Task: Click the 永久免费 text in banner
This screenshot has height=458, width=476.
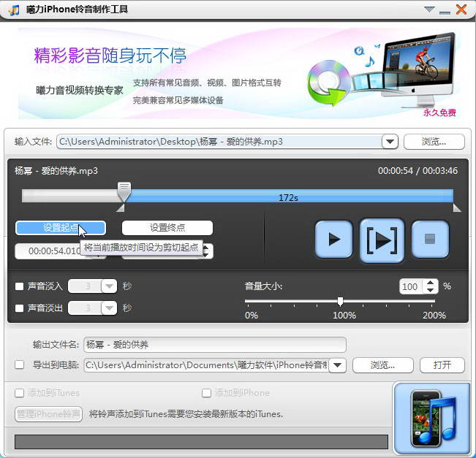Action: click(x=439, y=112)
